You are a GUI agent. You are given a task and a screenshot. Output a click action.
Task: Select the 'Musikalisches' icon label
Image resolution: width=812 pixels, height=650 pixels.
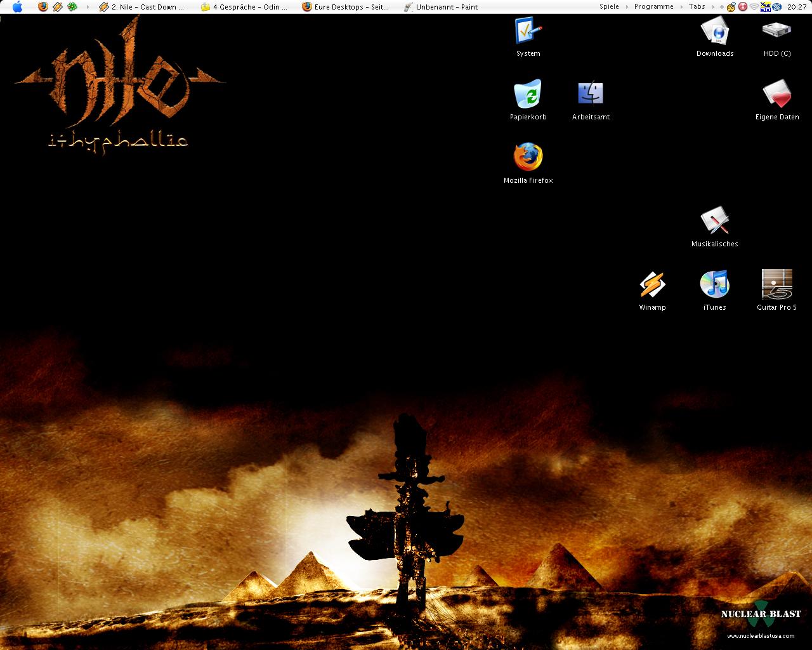click(x=715, y=244)
